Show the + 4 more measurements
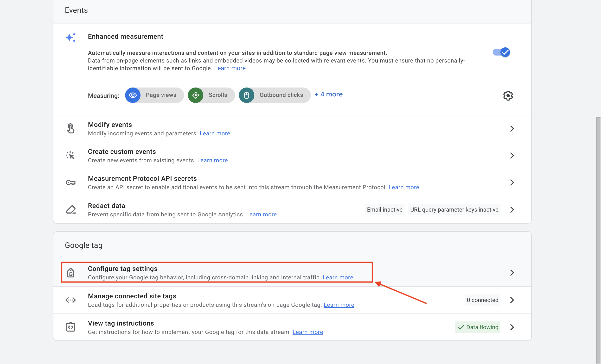The height and width of the screenshot is (364, 601). point(329,94)
